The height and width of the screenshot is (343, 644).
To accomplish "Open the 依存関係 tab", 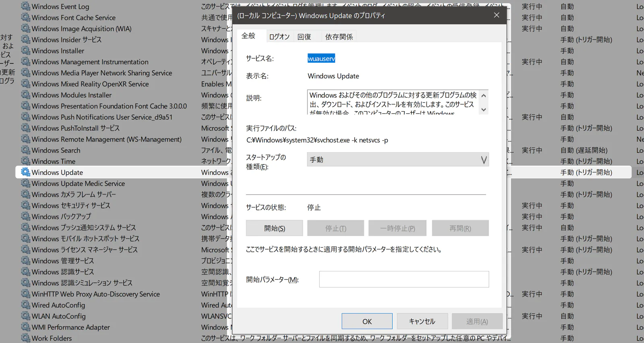I will pyautogui.click(x=339, y=37).
